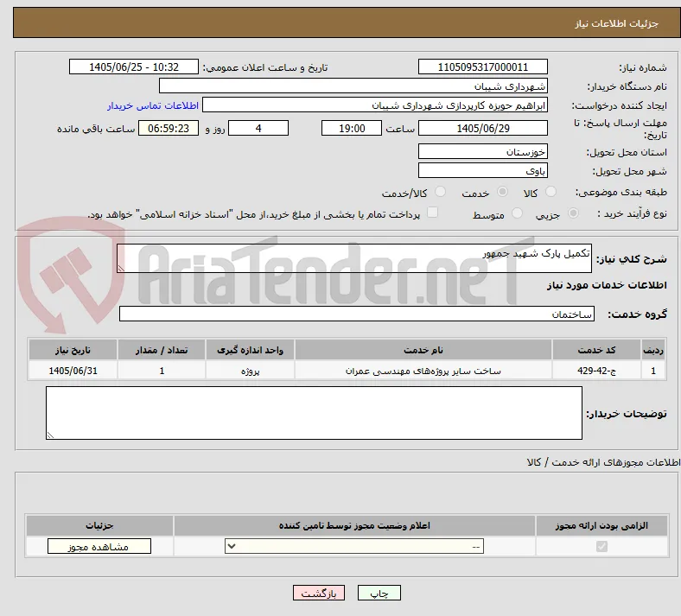The image size is (681, 616).
Task: Open the permit status dropdown
Action: tap(354, 547)
